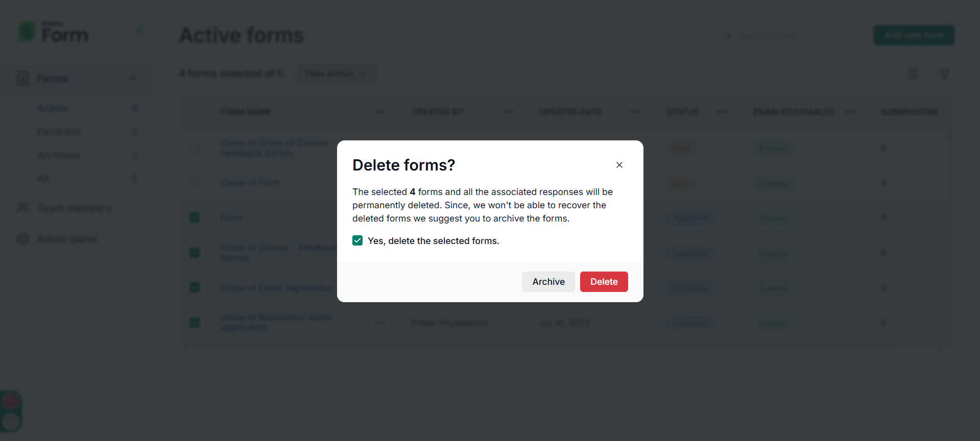This screenshot has height=441, width=980.
Task: Open the filter icon above the table
Action: pyautogui.click(x=944, y=74)
